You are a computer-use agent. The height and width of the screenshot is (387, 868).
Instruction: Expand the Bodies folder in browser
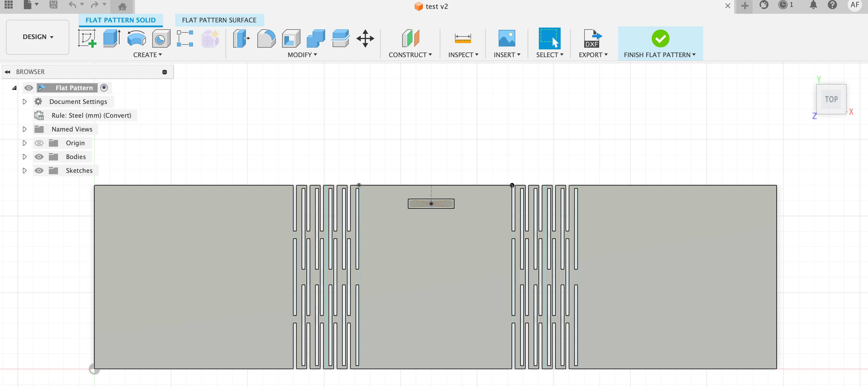click(x=24, y=157)
